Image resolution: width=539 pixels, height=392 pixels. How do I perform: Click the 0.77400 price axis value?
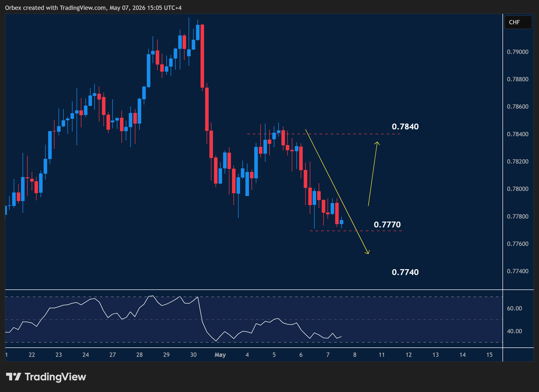pyautogui.click(x=518, y=271)
